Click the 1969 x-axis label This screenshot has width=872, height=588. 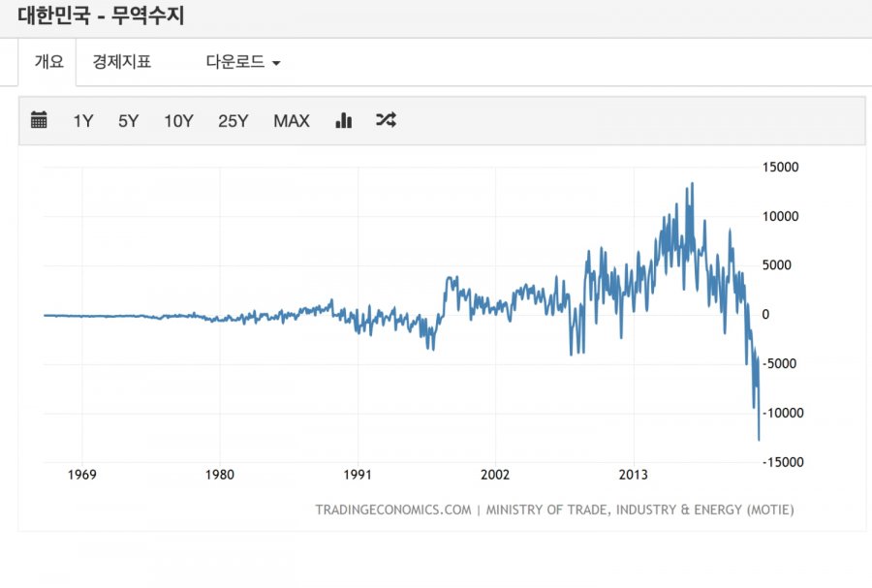click(82, 475)
